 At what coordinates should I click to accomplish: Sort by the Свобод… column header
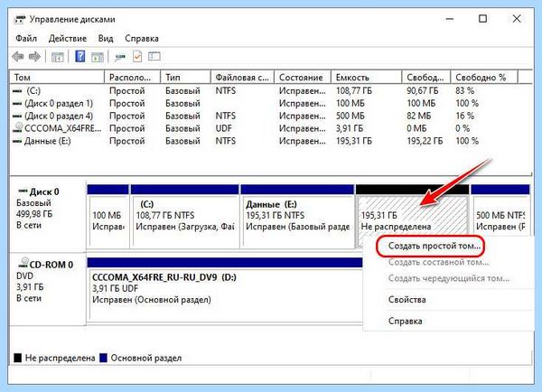point(426,77)
